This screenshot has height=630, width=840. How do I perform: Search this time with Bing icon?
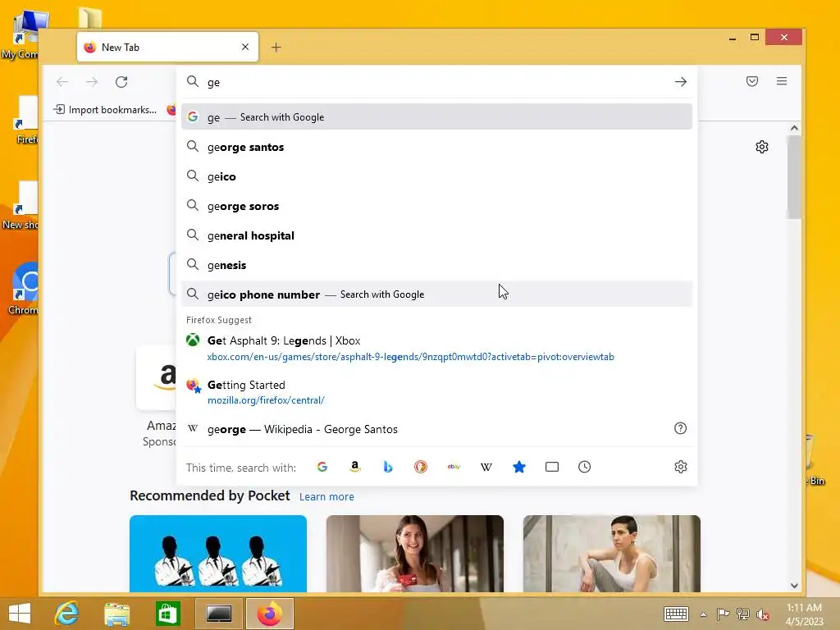388,467
